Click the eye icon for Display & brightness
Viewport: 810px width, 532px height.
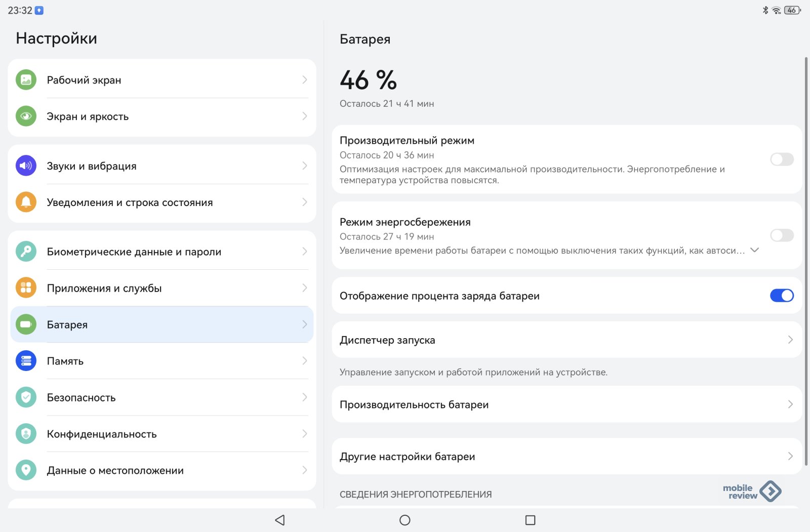pos(26,116)
